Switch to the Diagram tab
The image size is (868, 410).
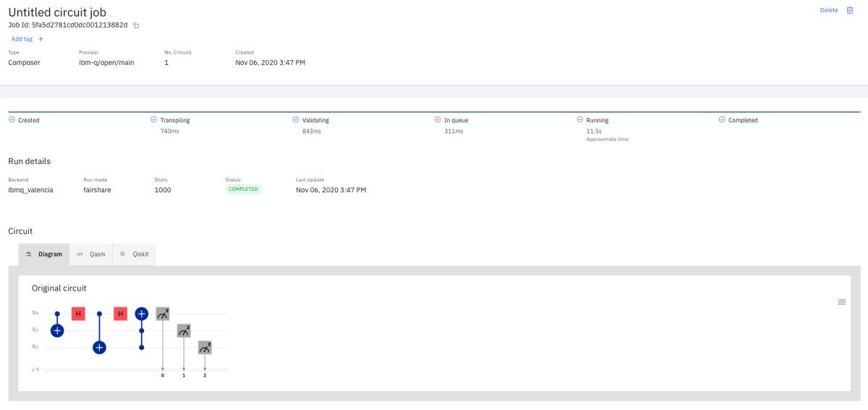tap(44, 255)
